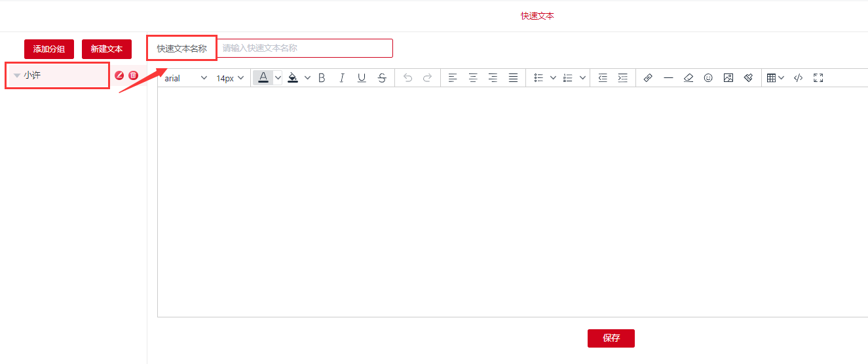Insert an image into the editor
This screenshot has height=364, width=868.
(x=728, y=78)
